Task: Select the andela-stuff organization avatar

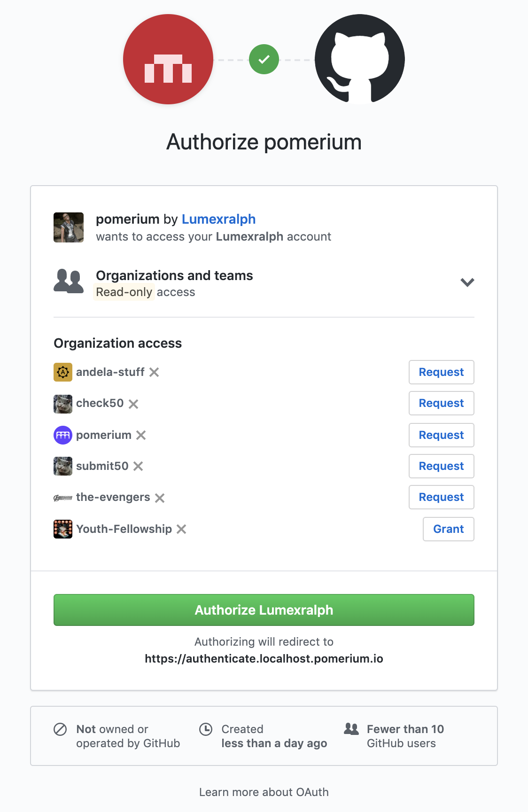Action: click(62, 372)
